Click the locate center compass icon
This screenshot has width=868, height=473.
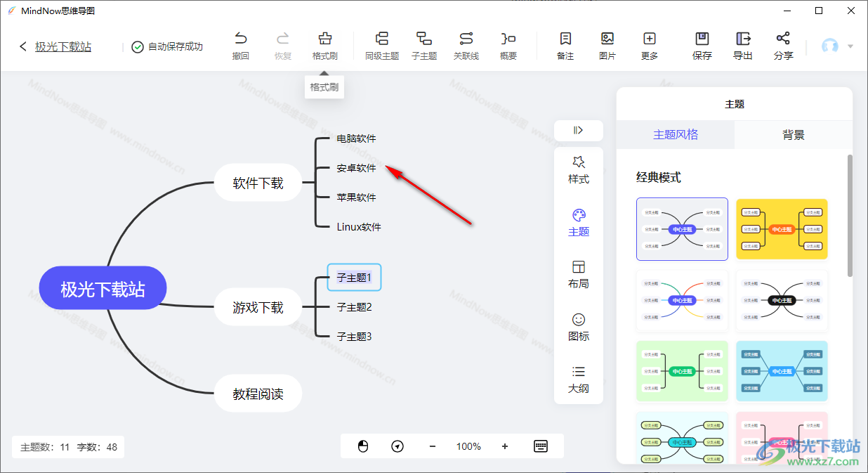(397, 446)
